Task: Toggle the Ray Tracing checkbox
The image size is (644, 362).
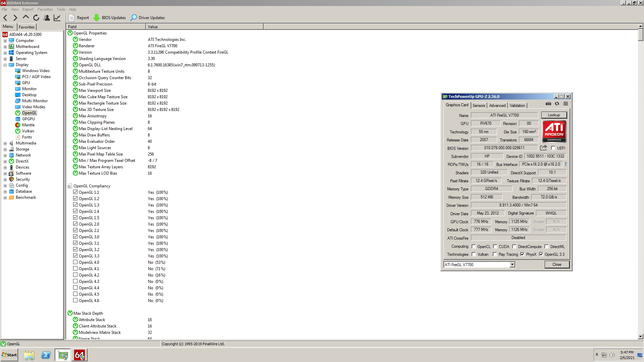Action: point(495,254)
